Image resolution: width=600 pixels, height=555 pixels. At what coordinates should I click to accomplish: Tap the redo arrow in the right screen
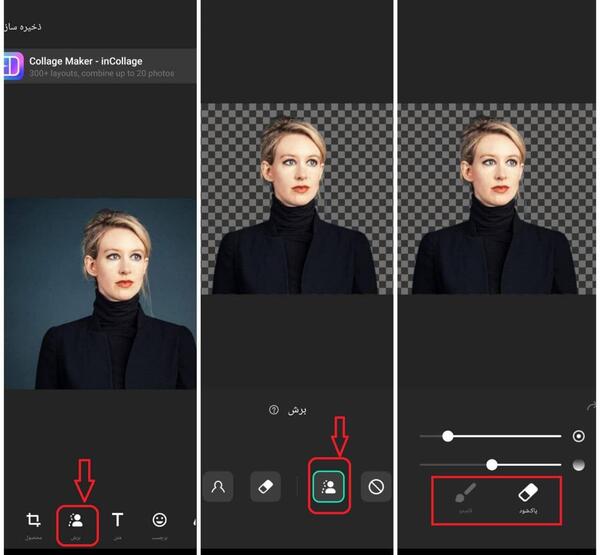pyautogui.click(x=591, y=406)
